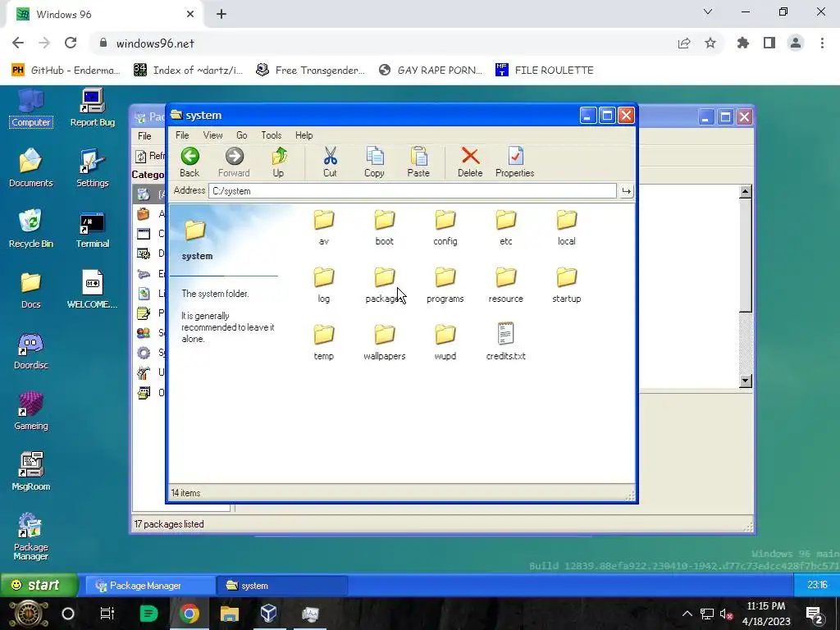Open Properties from the toolbar
The width and height of the screenshot is (840, 630).
[x=515, y=162]
